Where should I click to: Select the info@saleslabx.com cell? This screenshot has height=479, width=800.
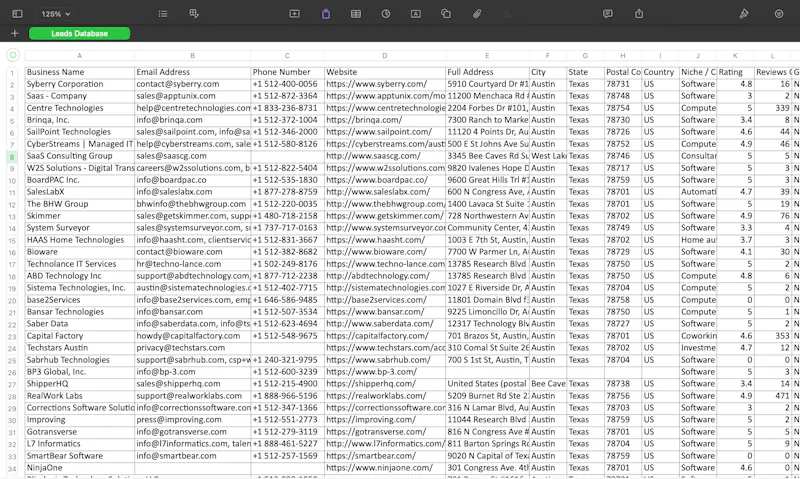192,192
